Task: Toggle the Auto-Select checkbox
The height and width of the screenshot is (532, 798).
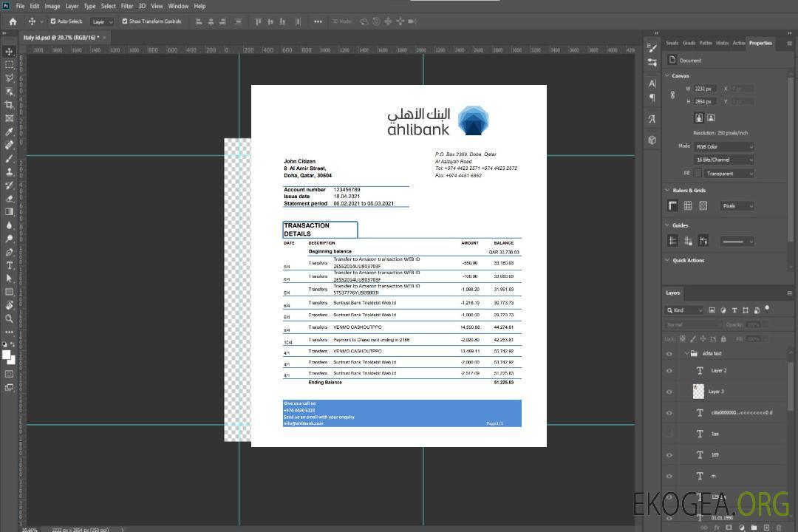Action: (x=53, y=21)
